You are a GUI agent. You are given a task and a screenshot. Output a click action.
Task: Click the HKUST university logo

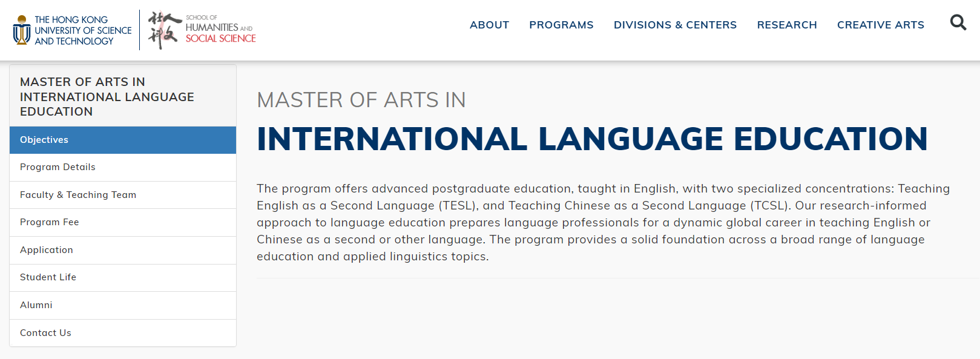point(73,30)
